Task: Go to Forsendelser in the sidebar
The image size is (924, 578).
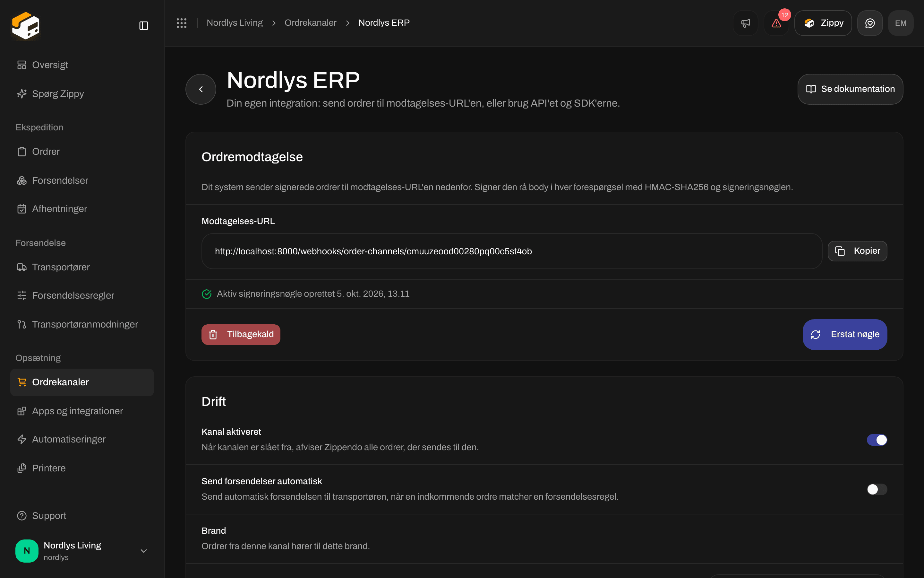Action: click(x=82, y=180)
